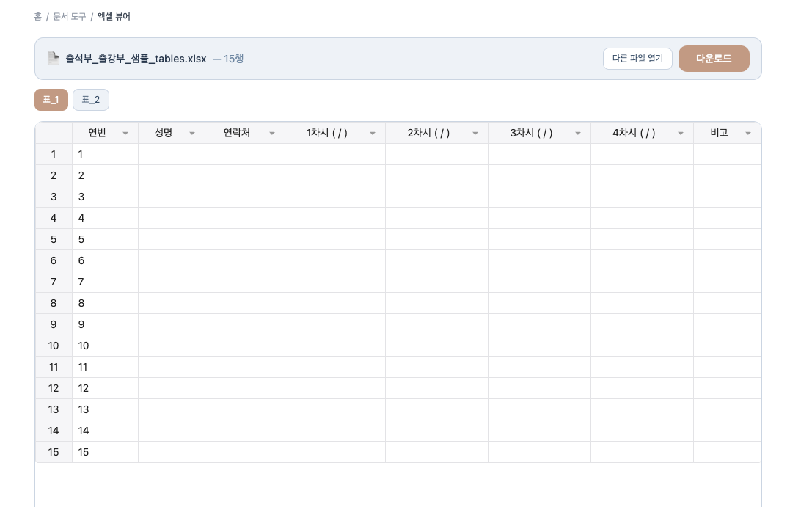The height and width of the screenshot is (507, 812).
Task: Open the 1차시 column filter dropdown
Action: pos(373,134)
